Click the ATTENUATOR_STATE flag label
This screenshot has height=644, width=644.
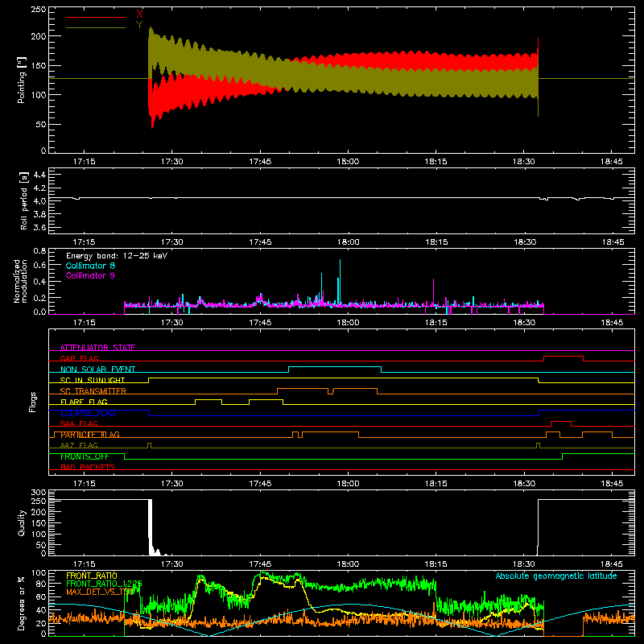[97, 348]
